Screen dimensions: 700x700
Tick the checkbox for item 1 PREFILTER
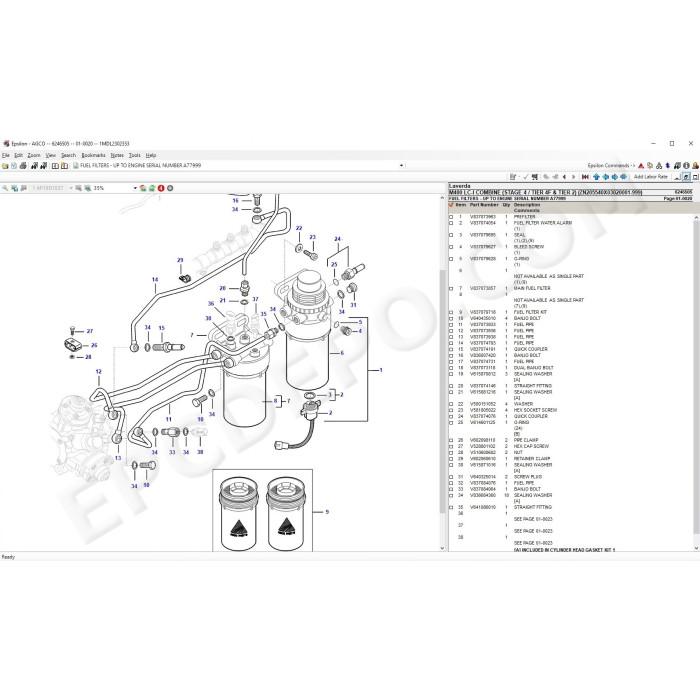click(x=451, y=217)
